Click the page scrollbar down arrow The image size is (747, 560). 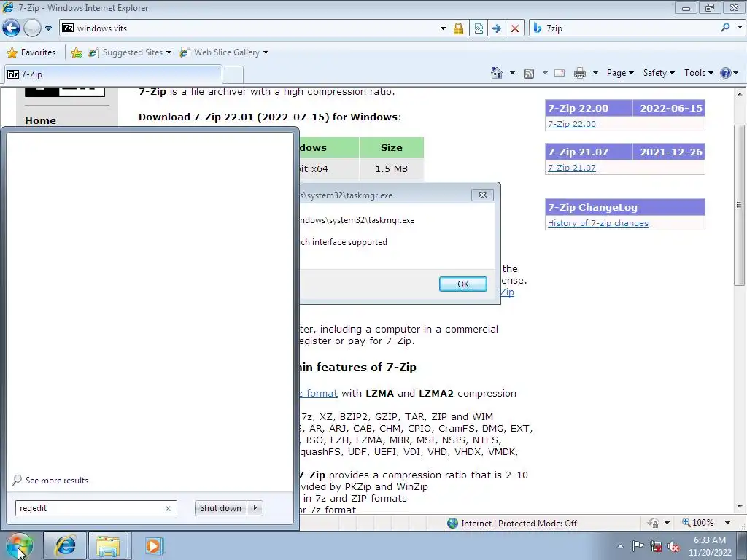point(740,507)
